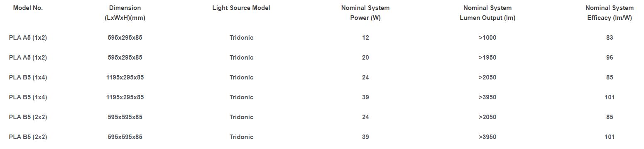
Task: Click the first PLA B5 (2x2) model cell
Action: pos(28,117)
